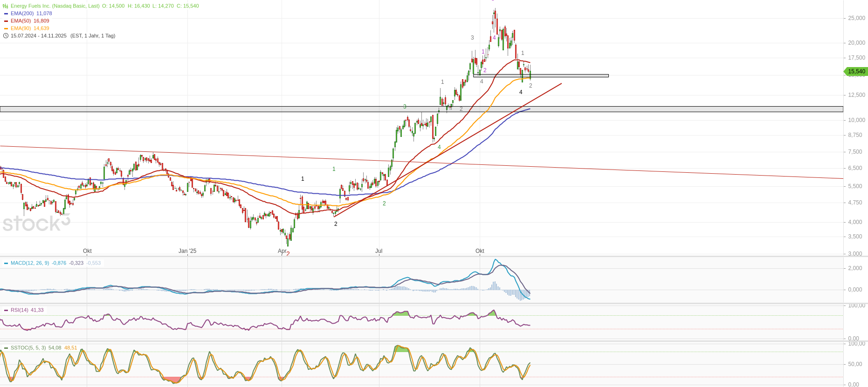This screenshot has height=387, width=868.
Task: Open the EMA(200) indicator label
Action: click(x=22, y=14)
